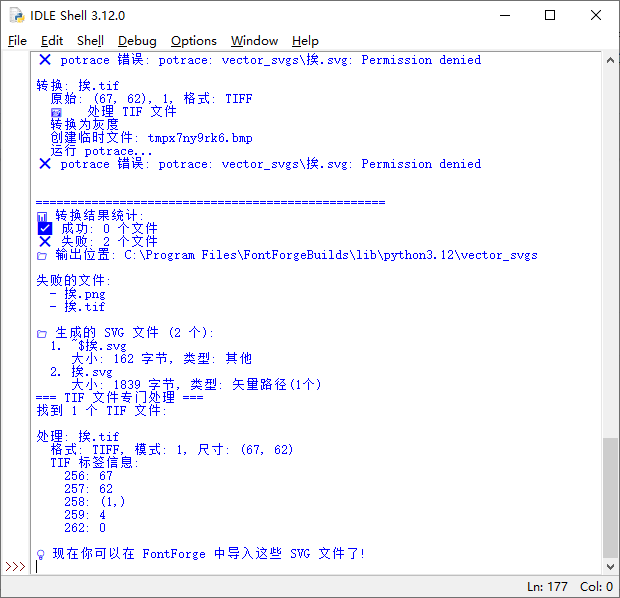Click the scrollbar down arrow
This screenshot has width=620, height=598.
coord(610,566)
